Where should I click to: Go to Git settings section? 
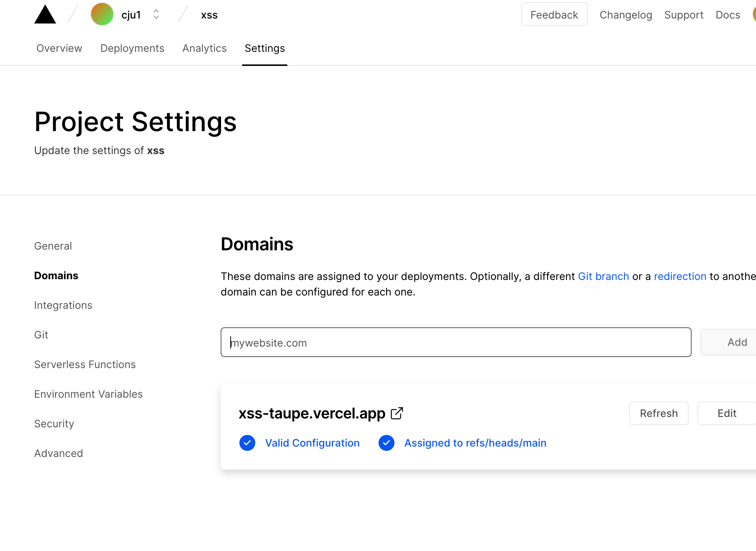41,335
